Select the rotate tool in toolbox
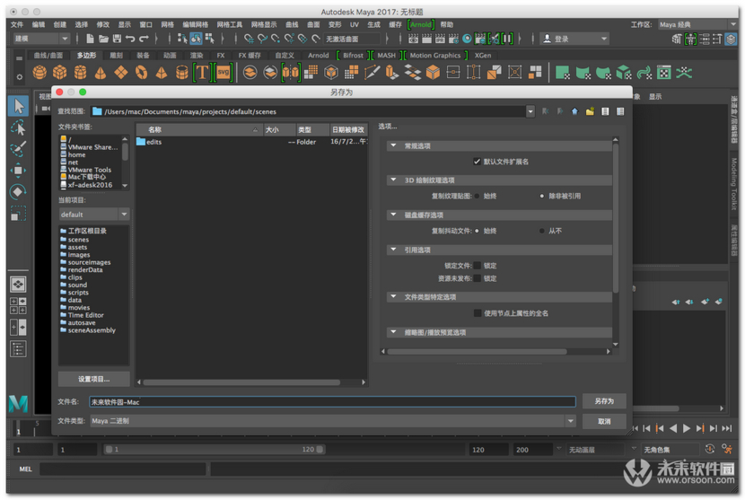This screenshot has height=500, width=745. [x=18, y=192]
